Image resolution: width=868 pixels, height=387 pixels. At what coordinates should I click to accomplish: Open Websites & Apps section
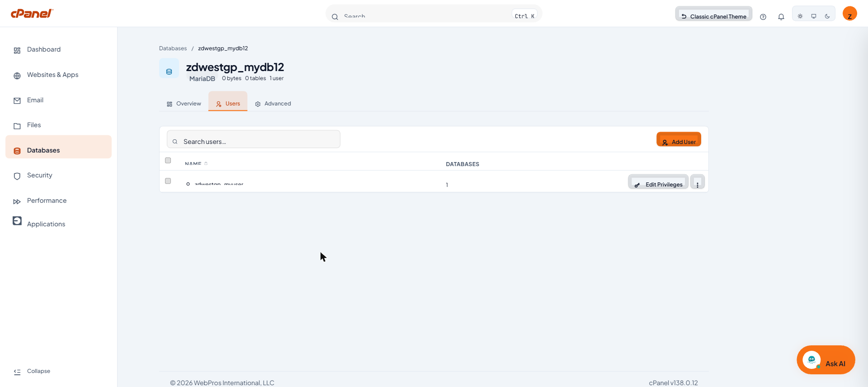(x=58, y=75)
